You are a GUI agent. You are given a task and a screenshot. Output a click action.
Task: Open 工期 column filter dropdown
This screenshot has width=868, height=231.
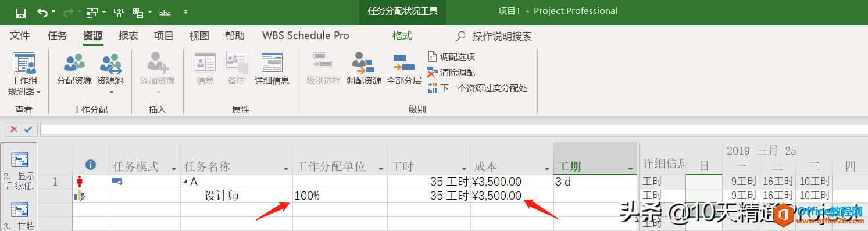tap(630, 169)
